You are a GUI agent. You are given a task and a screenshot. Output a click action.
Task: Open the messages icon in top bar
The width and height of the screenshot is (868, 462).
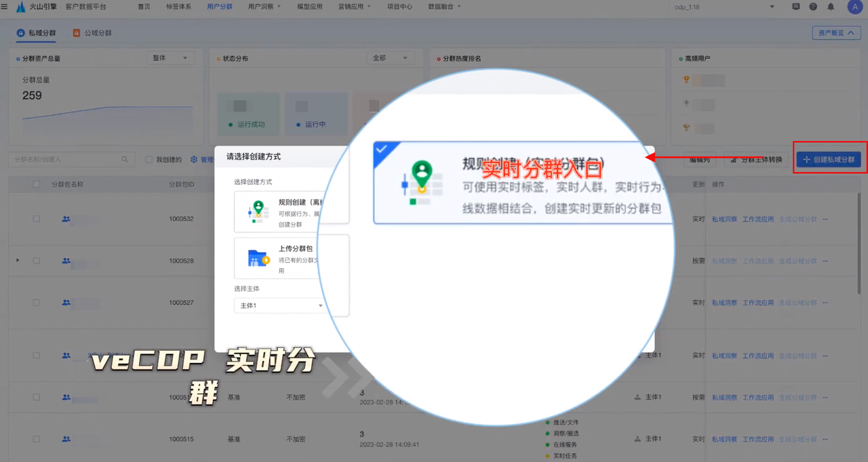tap(796, 7)
